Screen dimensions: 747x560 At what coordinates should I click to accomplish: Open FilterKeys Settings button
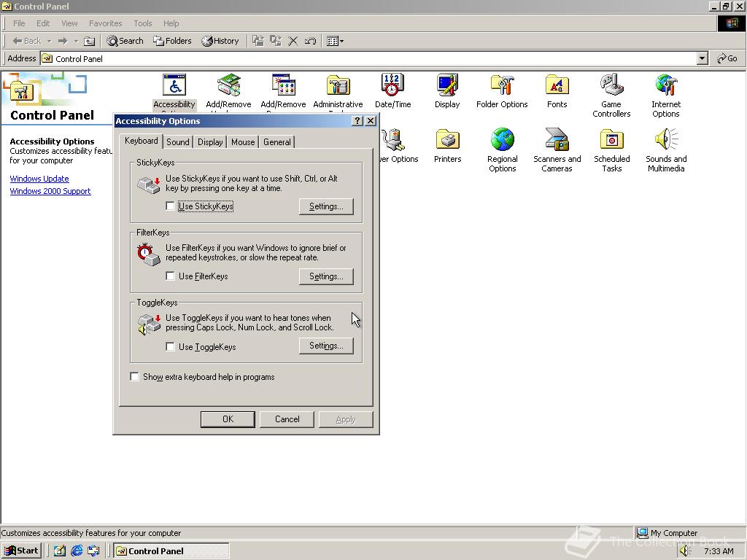point(326,276)
